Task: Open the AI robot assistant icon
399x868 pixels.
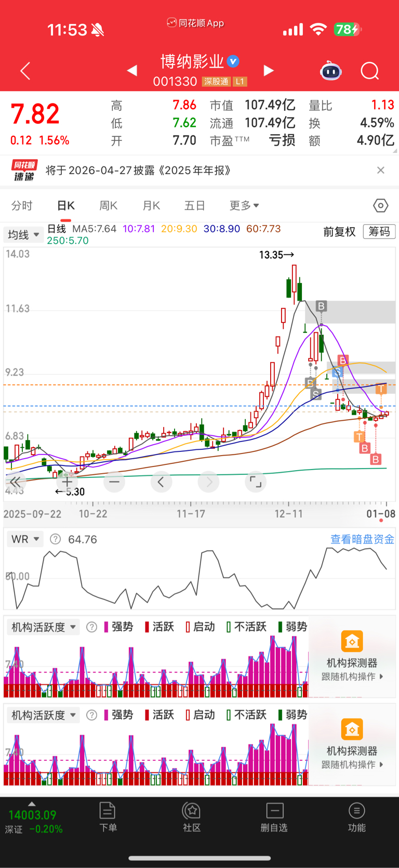Action: click(331, 71)
